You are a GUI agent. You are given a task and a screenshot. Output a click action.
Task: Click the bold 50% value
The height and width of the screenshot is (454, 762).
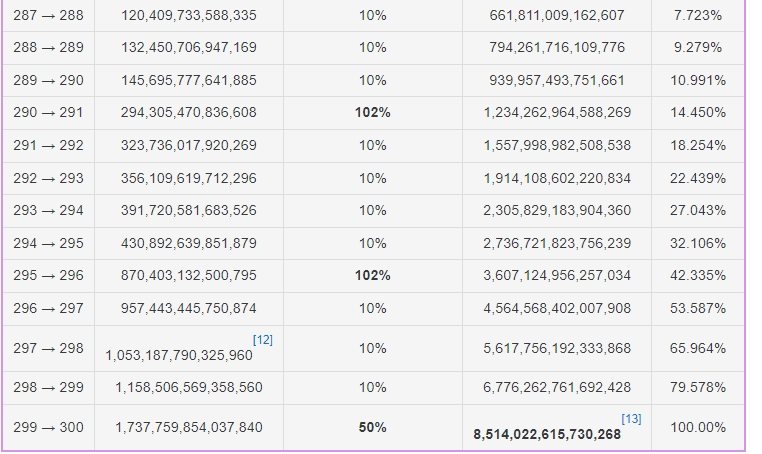tap(373, 427)
